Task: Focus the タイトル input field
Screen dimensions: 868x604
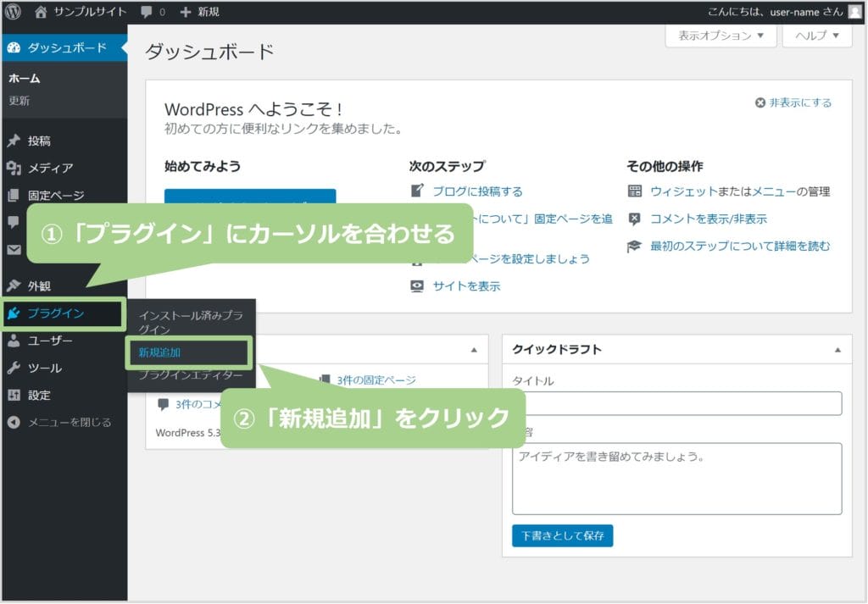Action: (x=677, y=403)
